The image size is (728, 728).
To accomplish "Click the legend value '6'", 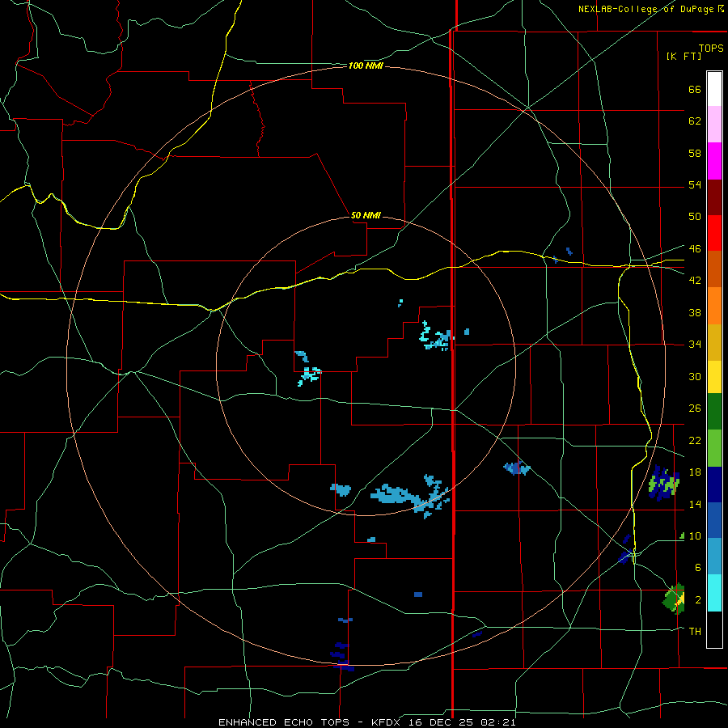I will [697, 567].
